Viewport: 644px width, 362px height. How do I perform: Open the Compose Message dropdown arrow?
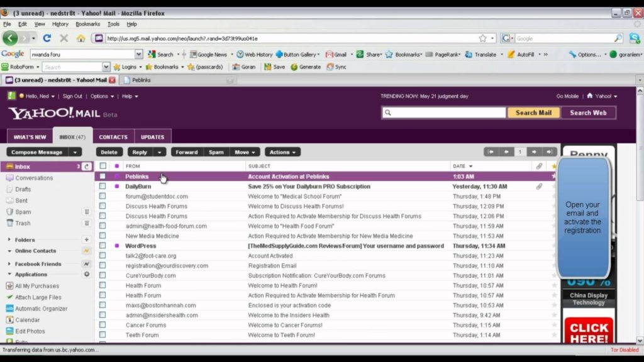75,152
